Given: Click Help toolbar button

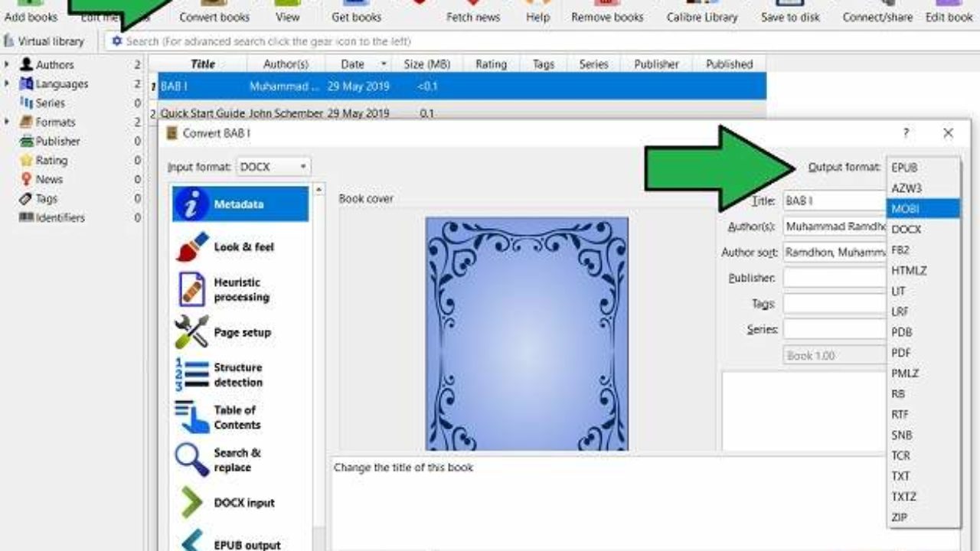Looking at the screenshot, I should 538,11.
